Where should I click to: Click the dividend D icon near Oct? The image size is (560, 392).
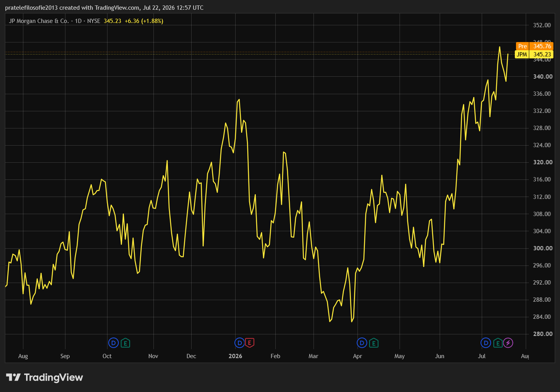113,343
